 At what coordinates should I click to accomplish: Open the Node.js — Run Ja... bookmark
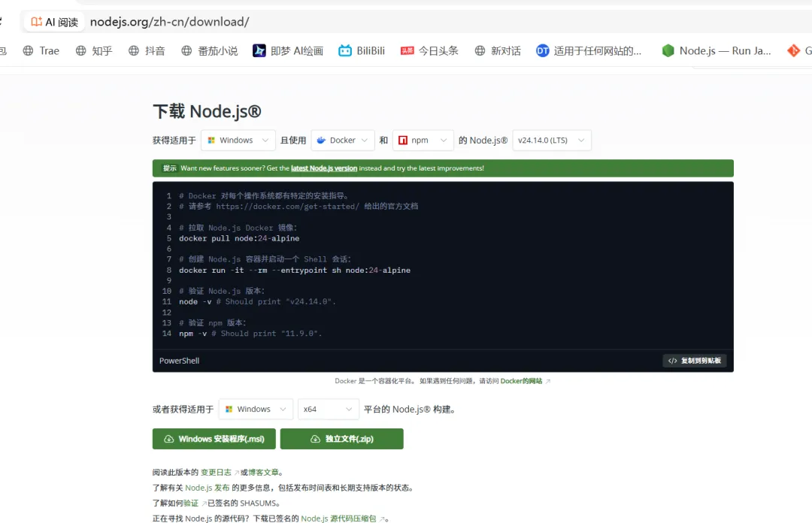click(717, 51)
